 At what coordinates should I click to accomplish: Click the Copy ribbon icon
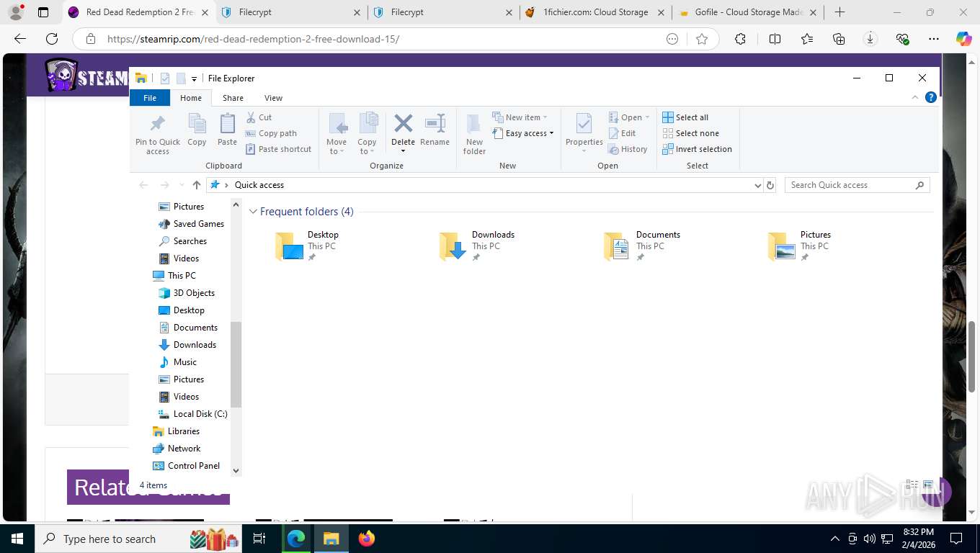pos(197,130)
